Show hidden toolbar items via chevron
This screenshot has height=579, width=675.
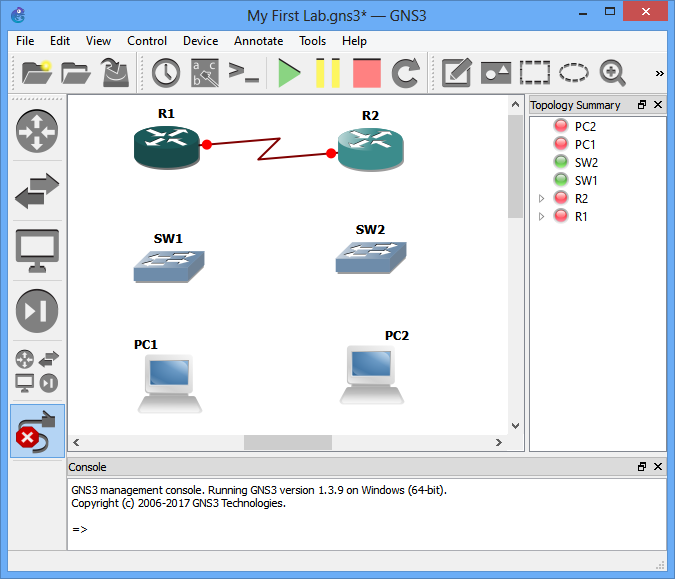(659, 73)
